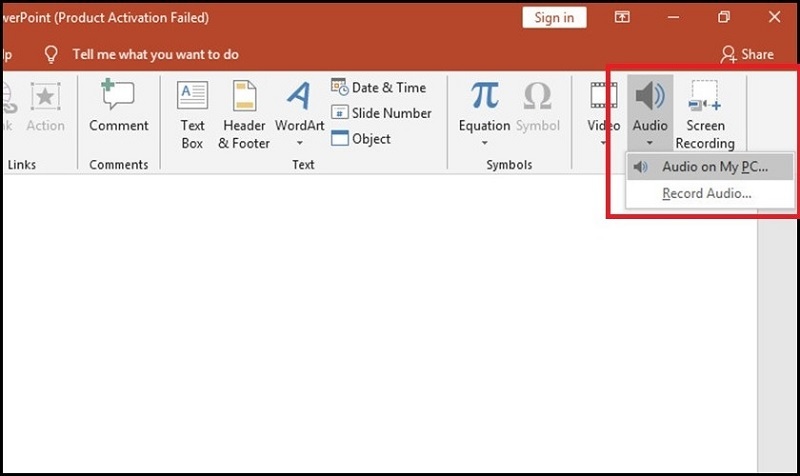Expand the WordArt dropdown arrow
This screenshot has width=800, height=476.
(x=299, y=144)
